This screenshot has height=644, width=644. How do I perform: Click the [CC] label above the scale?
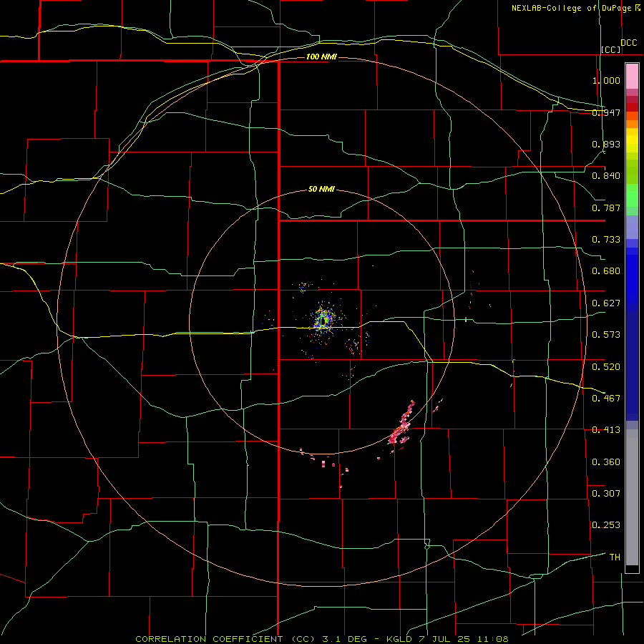(610, 49)
